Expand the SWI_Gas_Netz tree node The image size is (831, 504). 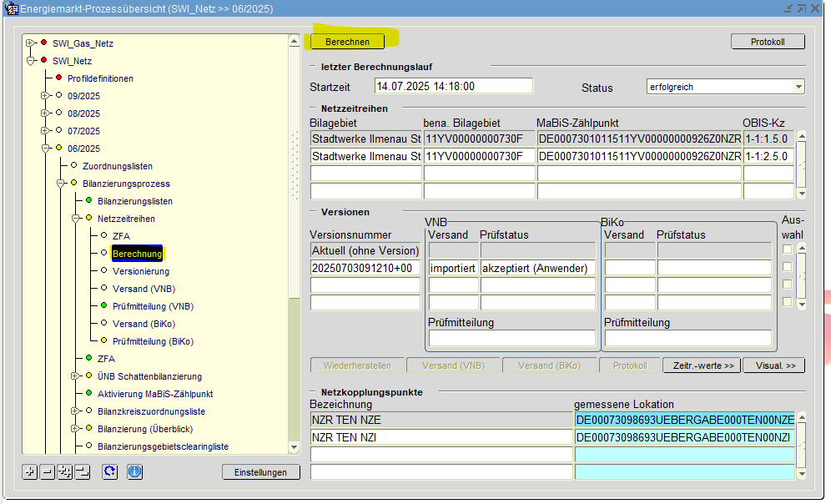pos(31,43)
